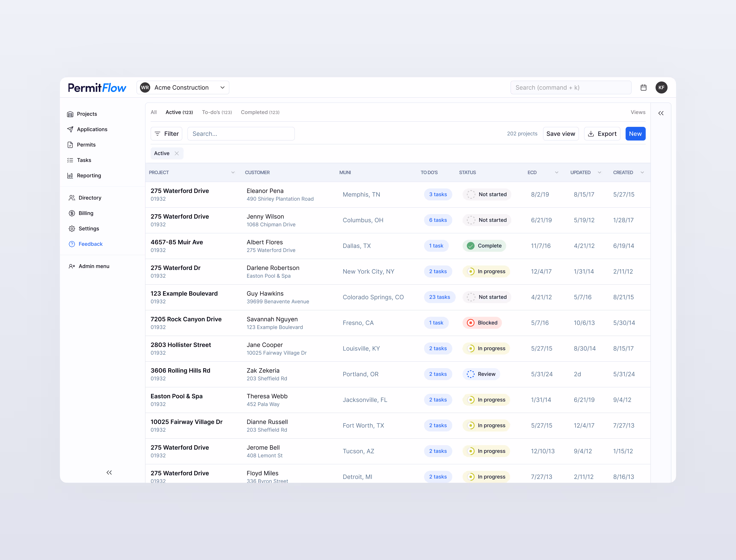Open the calendar icon in header
Screen dimensions: 736x560
click(x=643, y=87)
